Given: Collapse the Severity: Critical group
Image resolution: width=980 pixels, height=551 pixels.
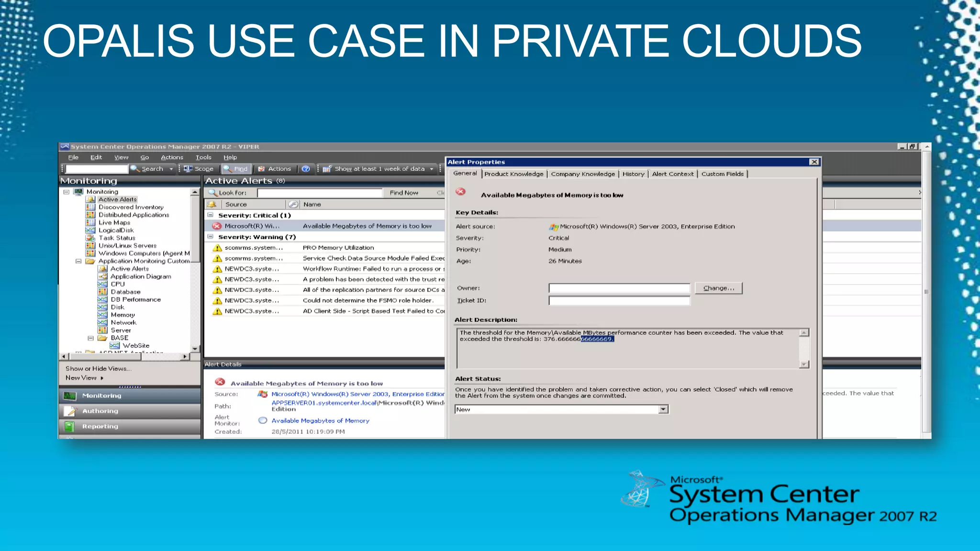Looking at the screenshot, I should 210,215.
